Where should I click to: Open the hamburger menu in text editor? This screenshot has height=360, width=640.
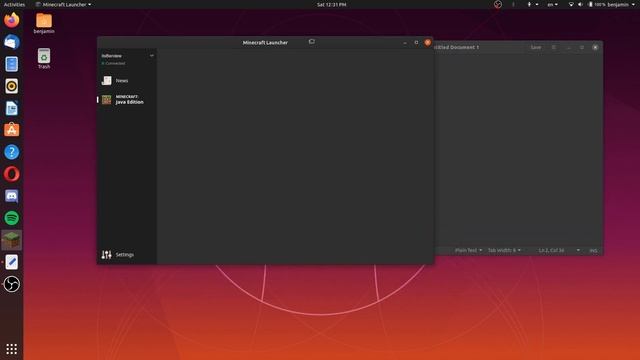[554, 47]
